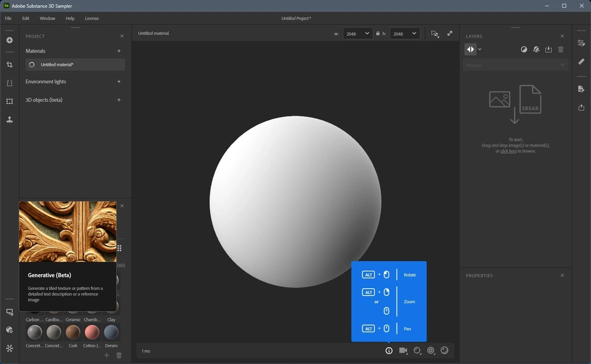
Task: Add asset using plus icon below thumbnails
Action: point(107,355)
